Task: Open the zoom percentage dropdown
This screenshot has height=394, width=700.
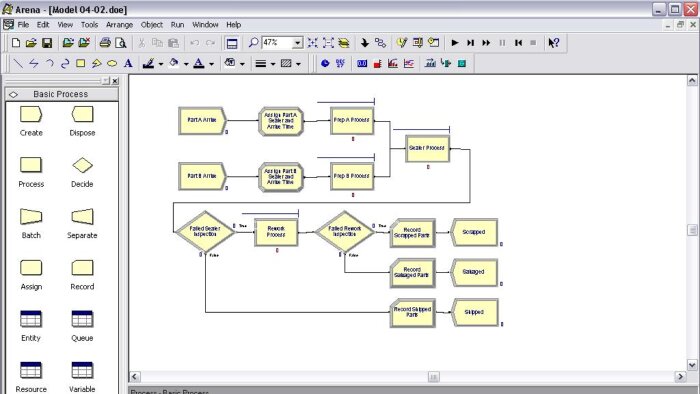Action: (297, 43)
